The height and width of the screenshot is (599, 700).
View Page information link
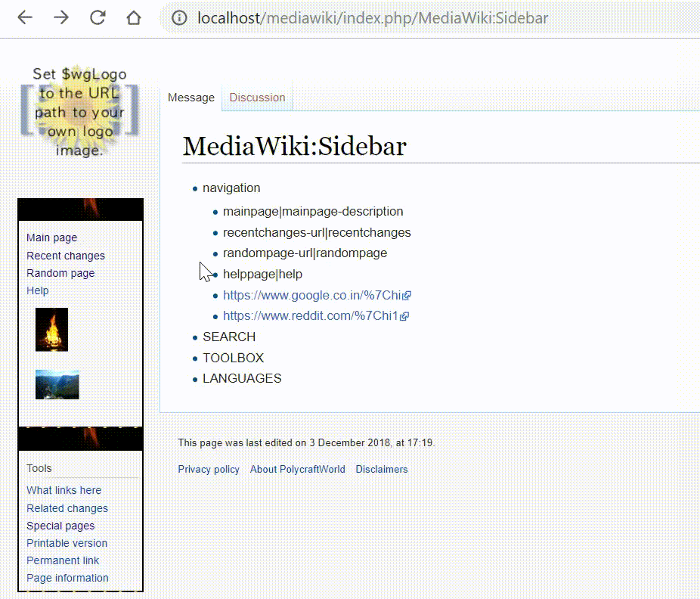click(67, 578)
